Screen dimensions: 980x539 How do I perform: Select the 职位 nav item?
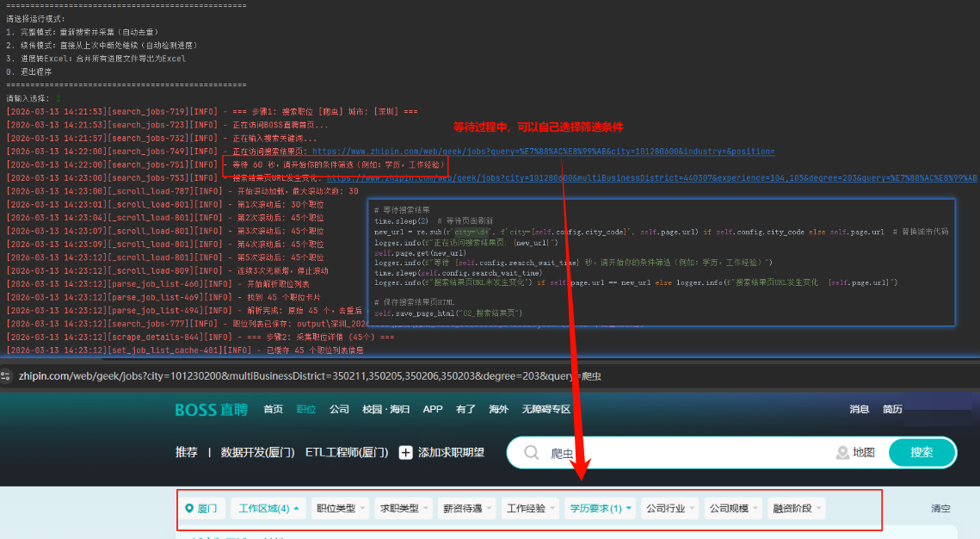[306, 409]
